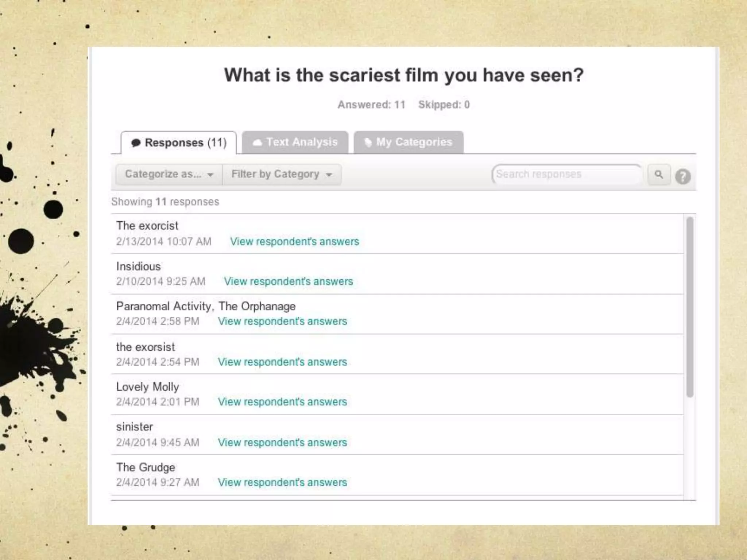Click the responses list vertical scrollbar
Screen dimensions: 747x560
689,307
